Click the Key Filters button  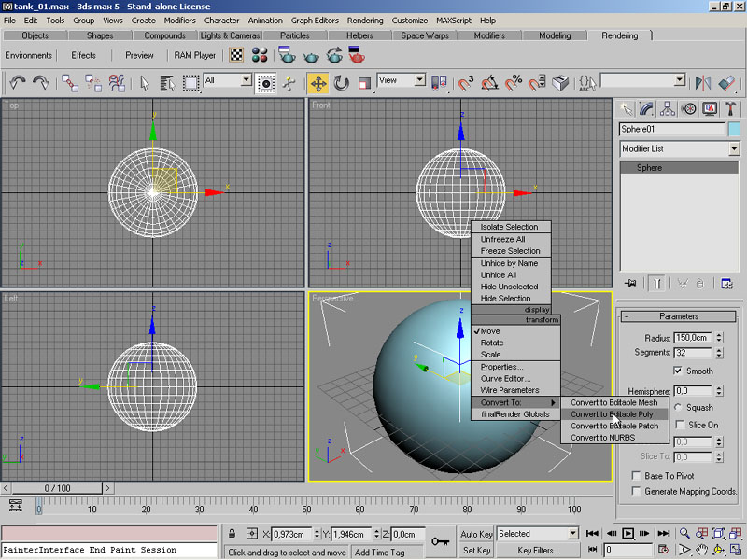[x=538, y=551]
